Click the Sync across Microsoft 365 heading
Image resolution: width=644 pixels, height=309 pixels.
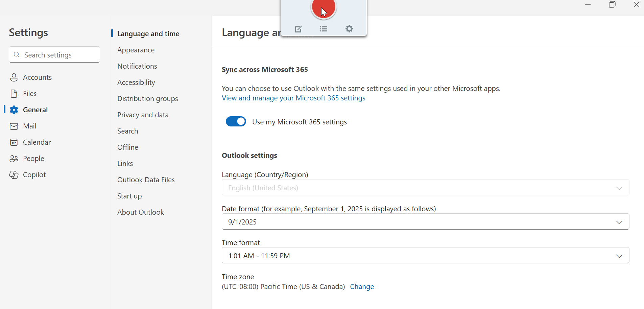click(x=265, y=70)
